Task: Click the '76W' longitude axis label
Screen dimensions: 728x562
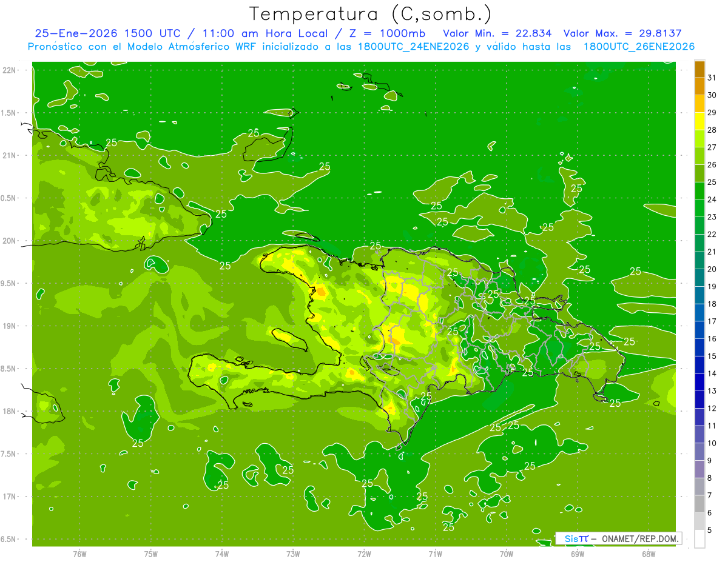Action: click(x=79, y=554)
